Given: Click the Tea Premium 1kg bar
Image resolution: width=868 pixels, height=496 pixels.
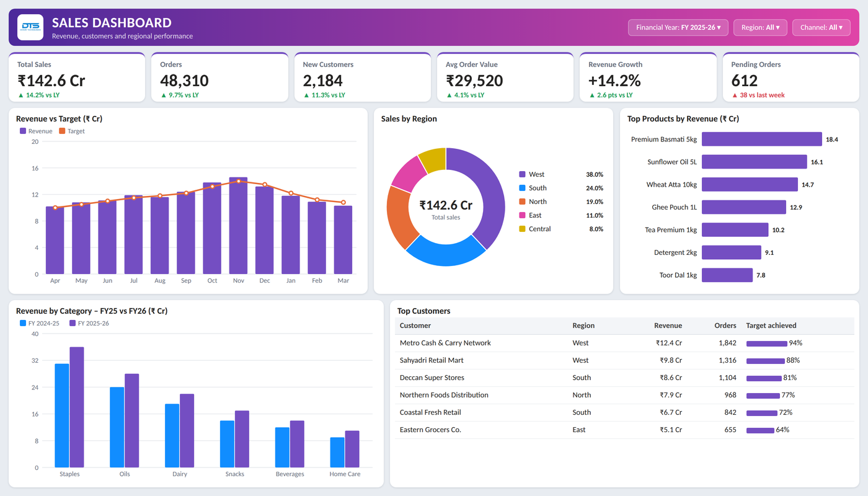Looking at the screenshot, I should 735,230.
